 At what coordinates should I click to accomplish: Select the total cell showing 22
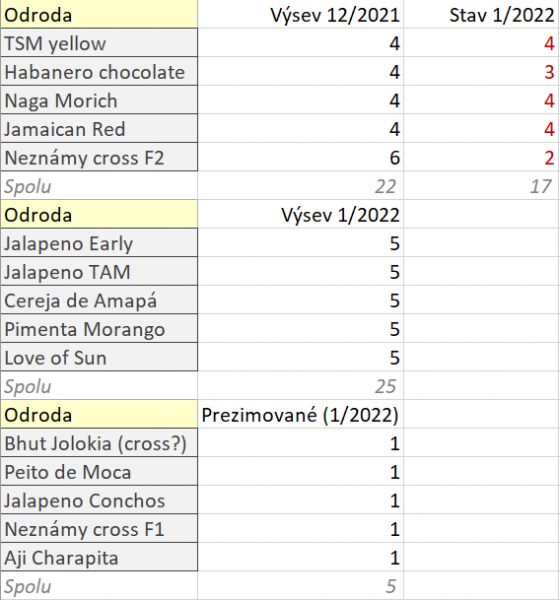(x=301, y=186)
